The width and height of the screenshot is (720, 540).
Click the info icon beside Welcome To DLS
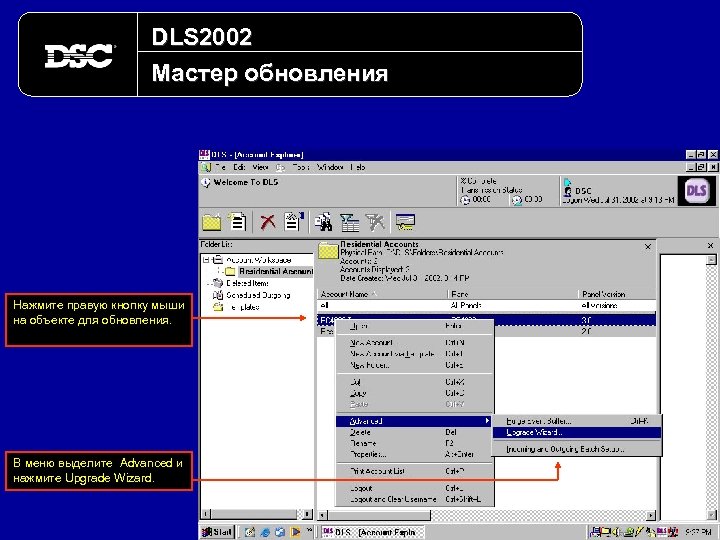coord(206,182)
